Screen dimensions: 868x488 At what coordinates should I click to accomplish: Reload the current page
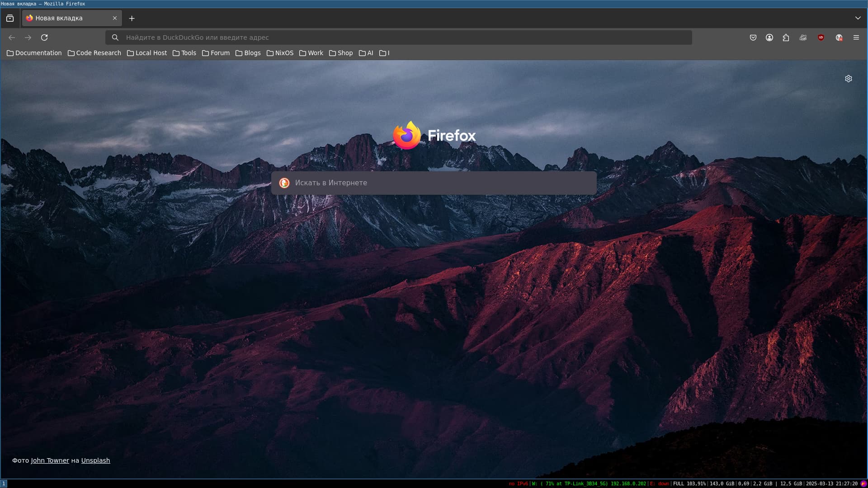coord(44,38)
